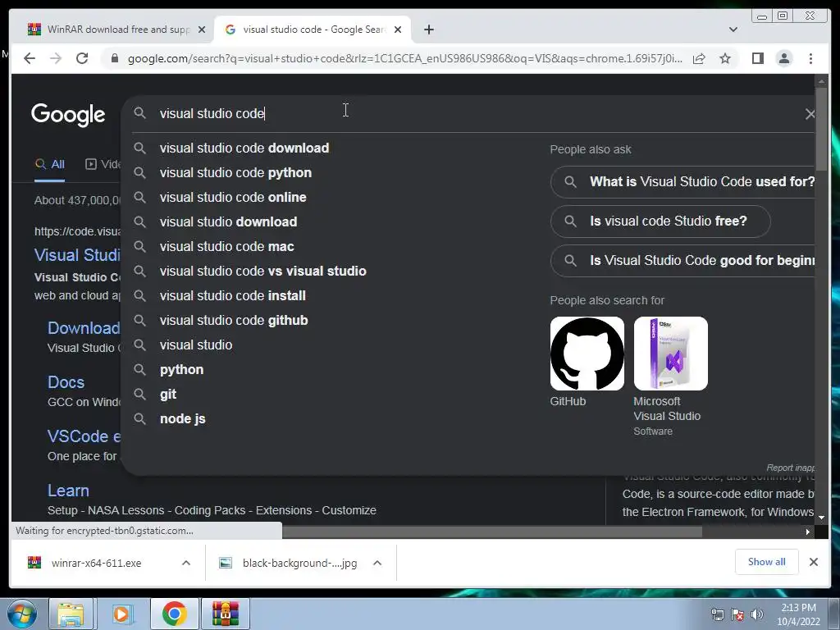Click Is visual code Studio free question

coord(660,221)
